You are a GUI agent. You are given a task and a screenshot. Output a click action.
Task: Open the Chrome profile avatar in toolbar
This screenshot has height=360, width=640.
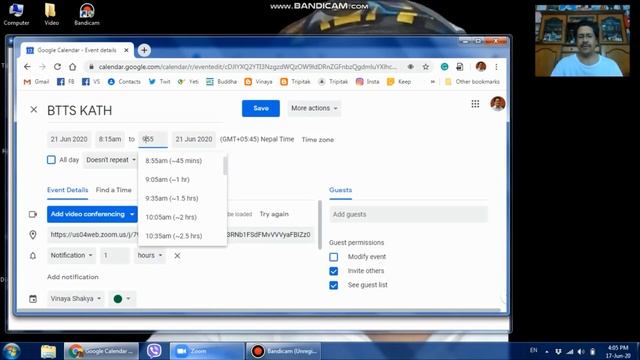[x=481, y=67]
